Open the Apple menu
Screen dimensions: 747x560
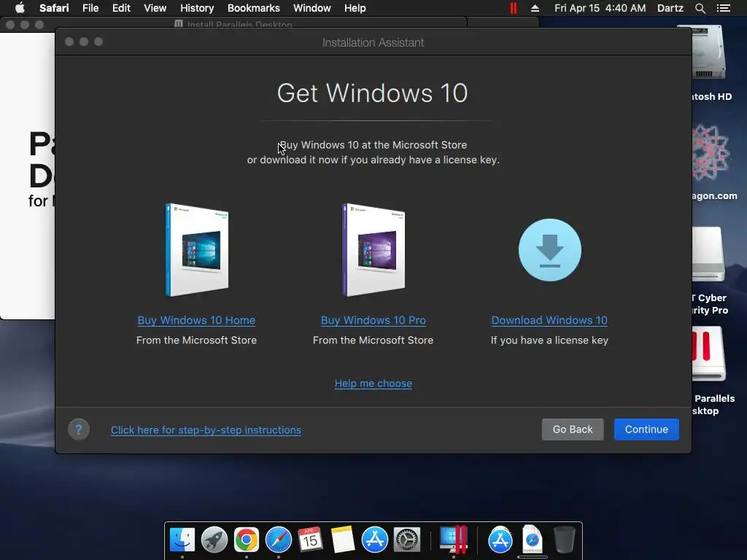[x=20, y=8]
